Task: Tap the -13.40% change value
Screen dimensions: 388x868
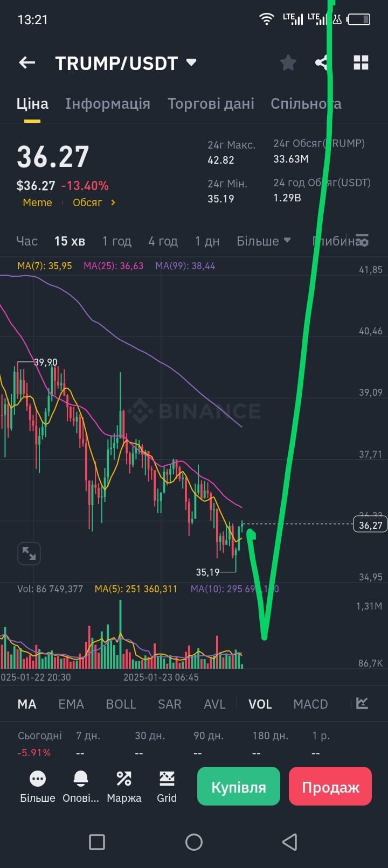Action: point(85,186)
